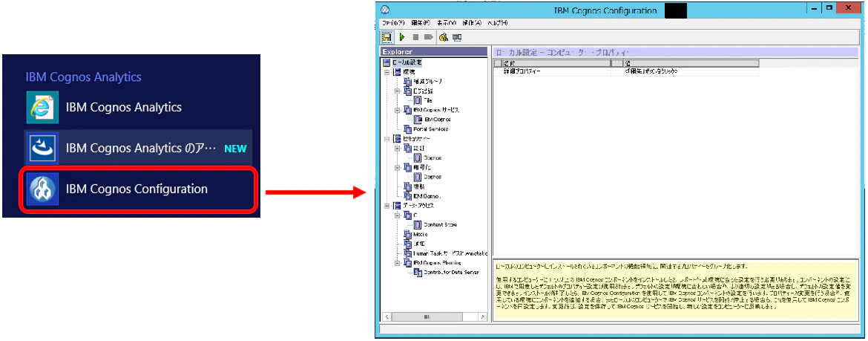Select IBM Cognos under IBM Cognos サービス

437,119
